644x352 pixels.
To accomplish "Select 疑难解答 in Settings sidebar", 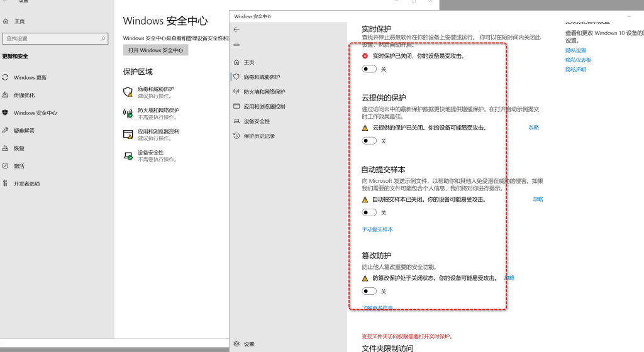I will click(x=25, y=131).
